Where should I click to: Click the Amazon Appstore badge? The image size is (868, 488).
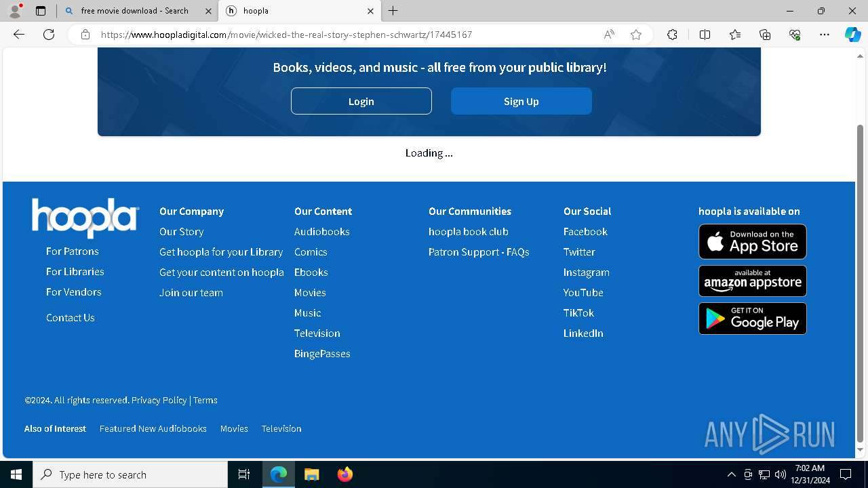(753, 280)
